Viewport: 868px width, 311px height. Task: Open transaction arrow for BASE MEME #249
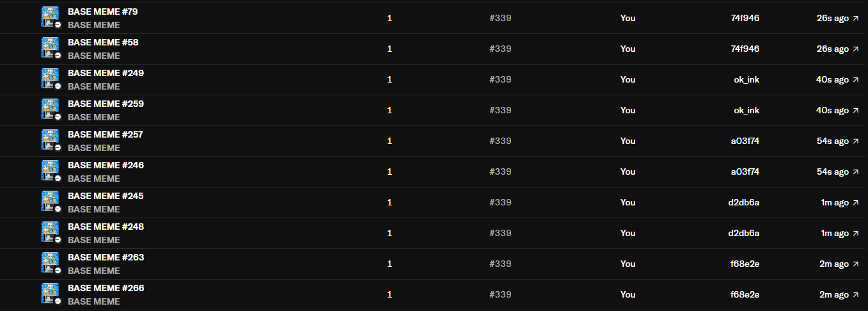(x=856, y=80)
